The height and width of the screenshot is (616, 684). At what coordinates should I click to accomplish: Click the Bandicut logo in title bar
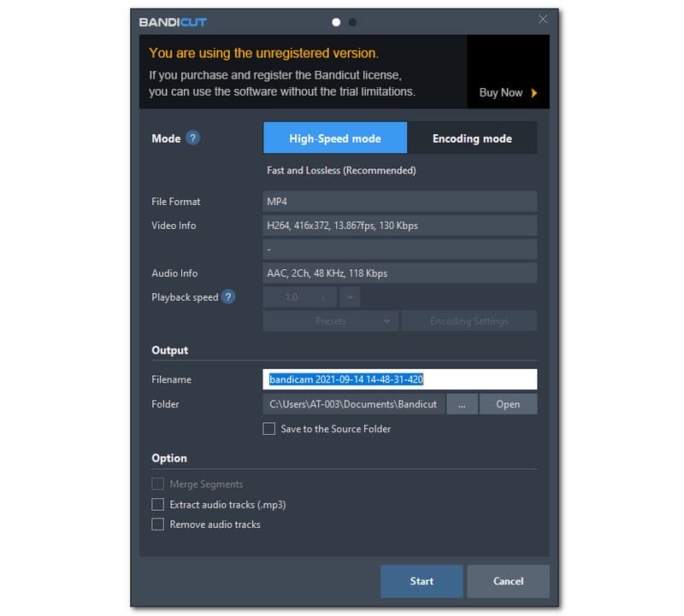(173, 22)
